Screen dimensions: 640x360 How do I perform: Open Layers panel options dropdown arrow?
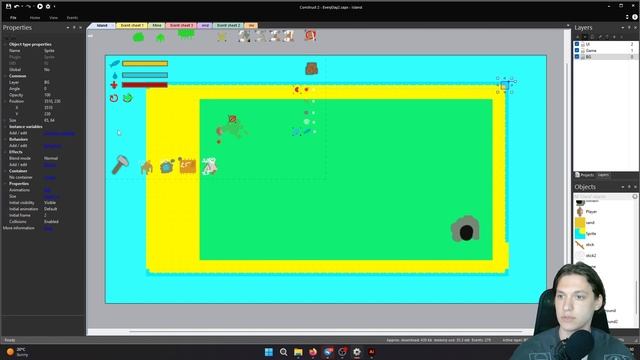(x=623, y=28)
